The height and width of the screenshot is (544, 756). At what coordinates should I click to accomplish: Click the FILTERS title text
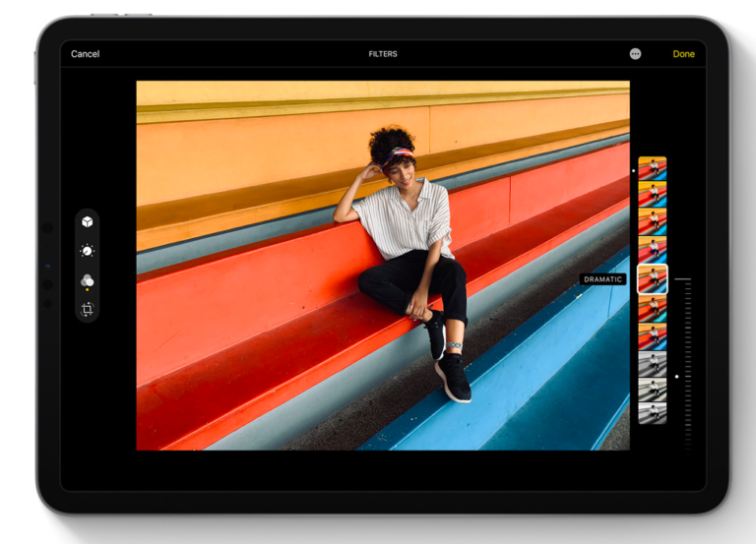[383, 54]
